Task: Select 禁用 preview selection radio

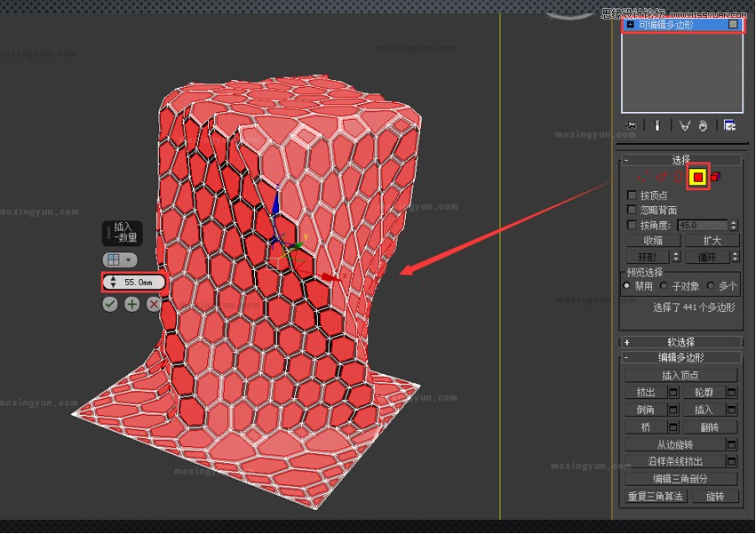Action: pos(627,285)
